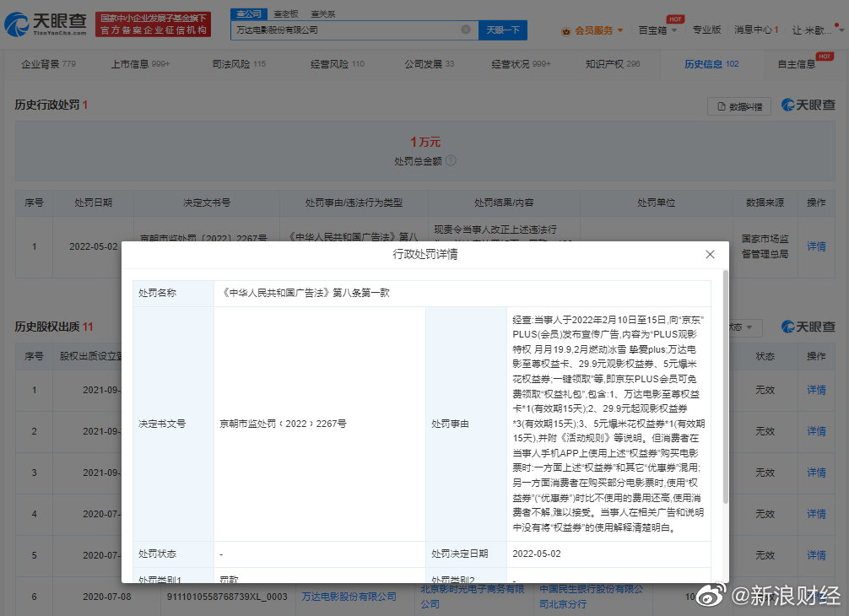This screenshot has width=849, height=616.
Task: Open 消息中心 notifications
Action: click(x=756, y=30)
